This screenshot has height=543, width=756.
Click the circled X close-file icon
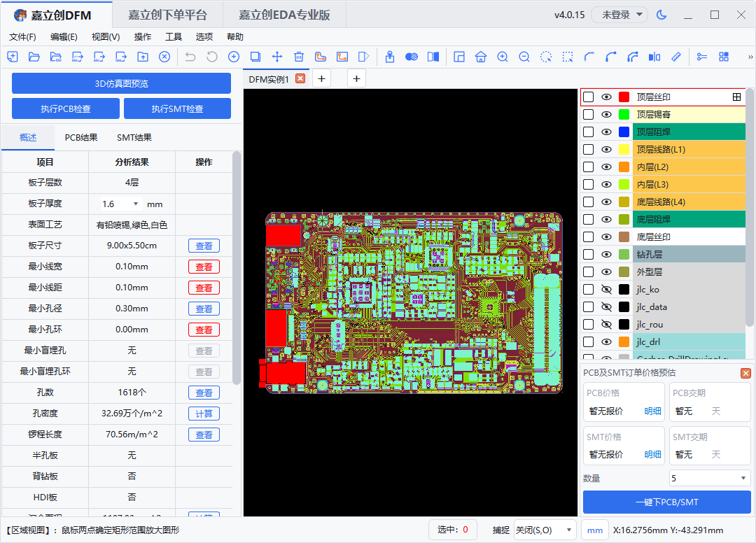(x=164, y=57)
